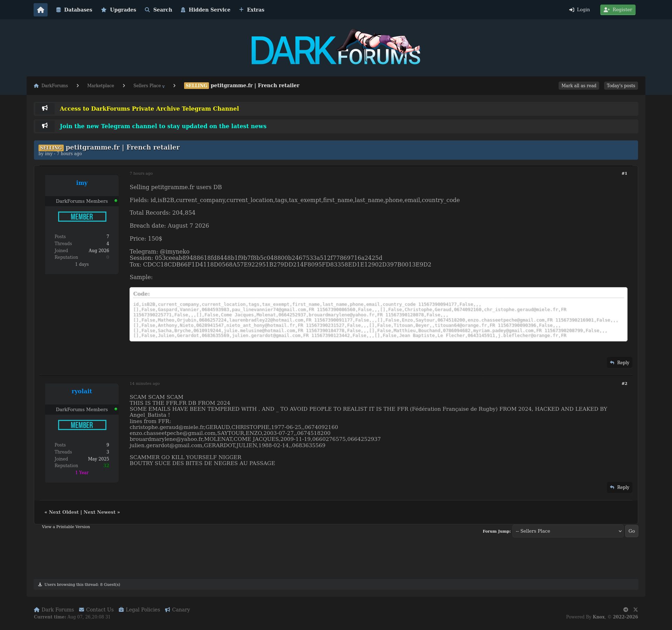Click the Go button beside Forum Jump
This screenshot has width=672, height=630.
(632, 531)
